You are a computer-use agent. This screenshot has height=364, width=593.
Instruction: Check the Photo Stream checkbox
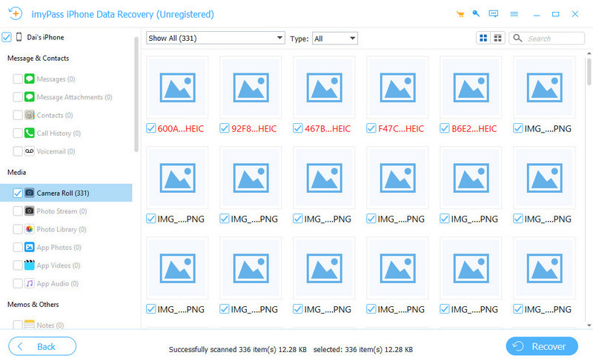[x=17, y=211]
